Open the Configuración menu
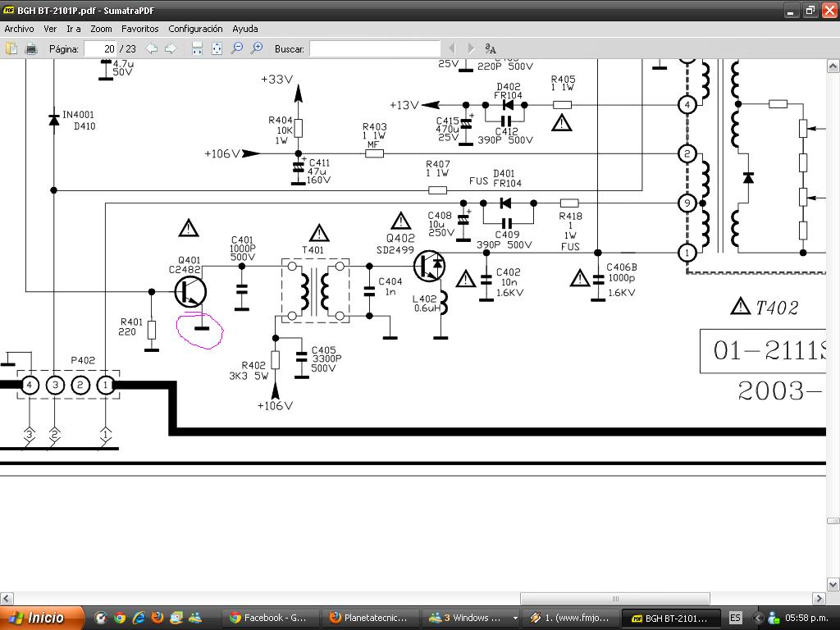The image size is (840, 630). tap(195, 29)
